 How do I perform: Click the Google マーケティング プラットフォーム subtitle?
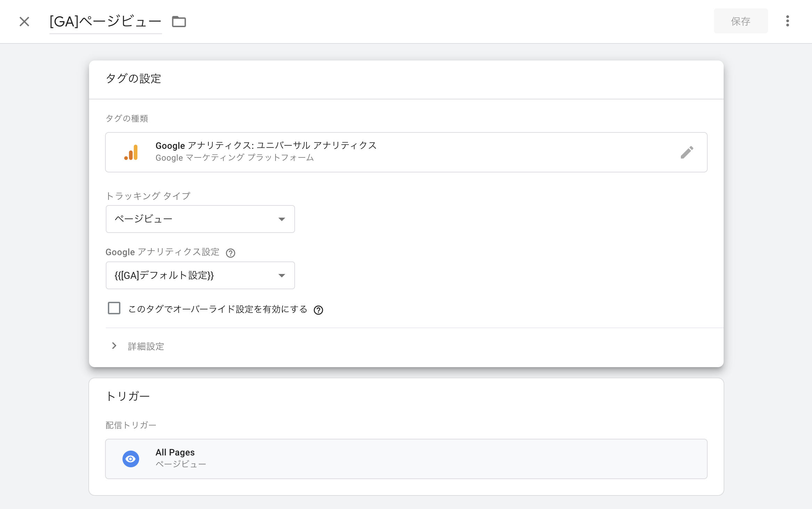click(x=234, y=158)
